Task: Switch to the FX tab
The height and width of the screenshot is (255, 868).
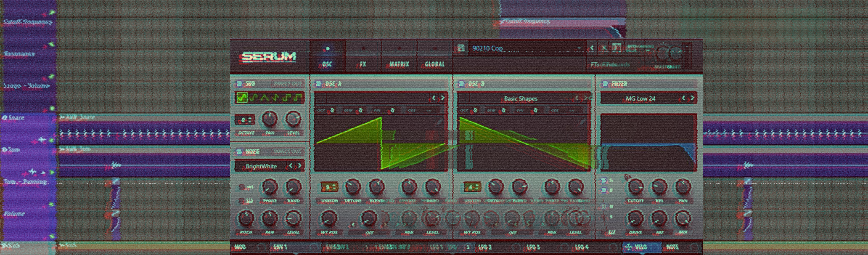Action: tap(363, 56)
